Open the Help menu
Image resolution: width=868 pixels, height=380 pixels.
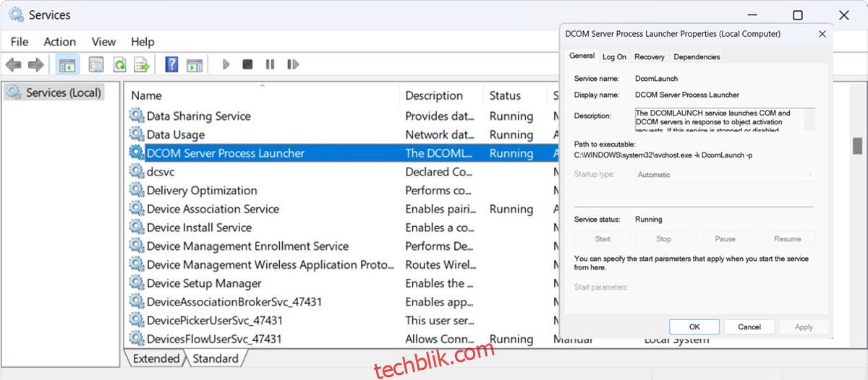[142, 42]
